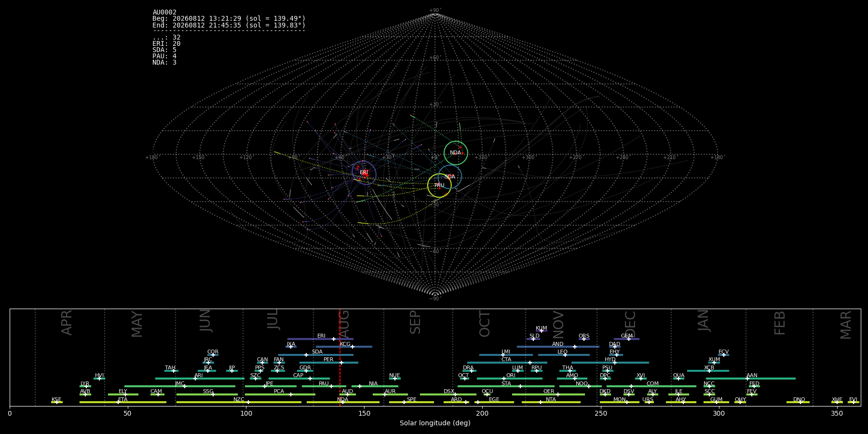Click the DNO shower bar in timeline
Screen dimensions: 868x434
(x=798, y=402)
